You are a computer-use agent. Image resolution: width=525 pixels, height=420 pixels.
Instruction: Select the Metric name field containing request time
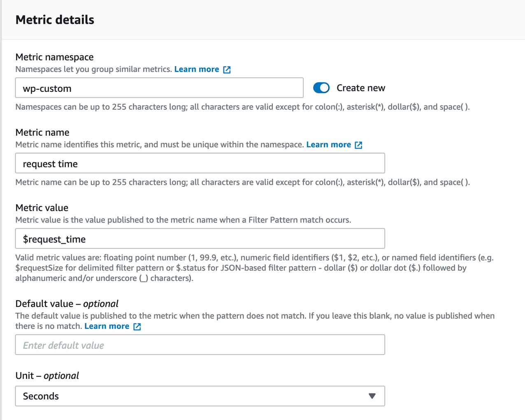[x=200, y=163]
